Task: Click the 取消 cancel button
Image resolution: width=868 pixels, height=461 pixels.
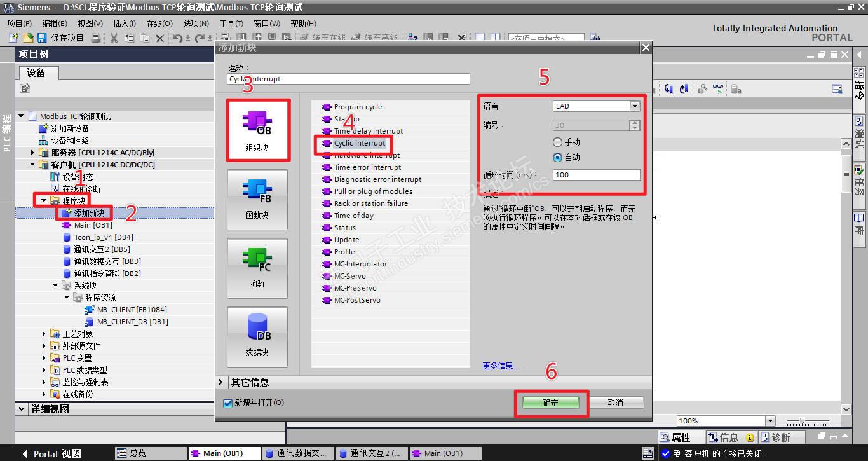Action: tap(616, 403)
